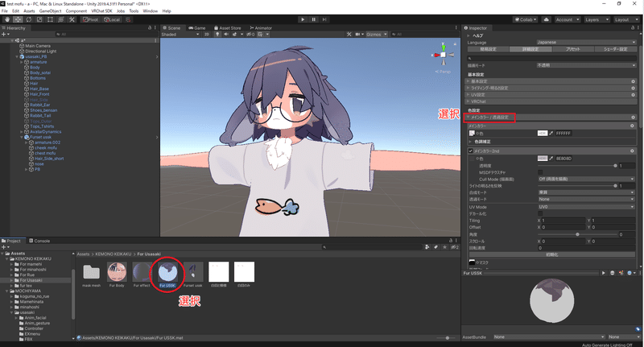Screen dimensions: 644x347
Task: Click the eyedropper beside FFFFFF
Action: coord(551,133)
